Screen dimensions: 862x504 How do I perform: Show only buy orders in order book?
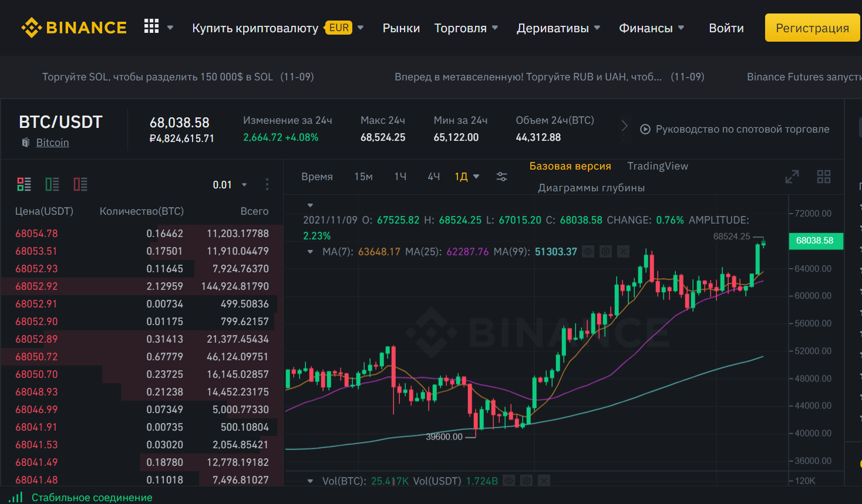click(52, 184)
